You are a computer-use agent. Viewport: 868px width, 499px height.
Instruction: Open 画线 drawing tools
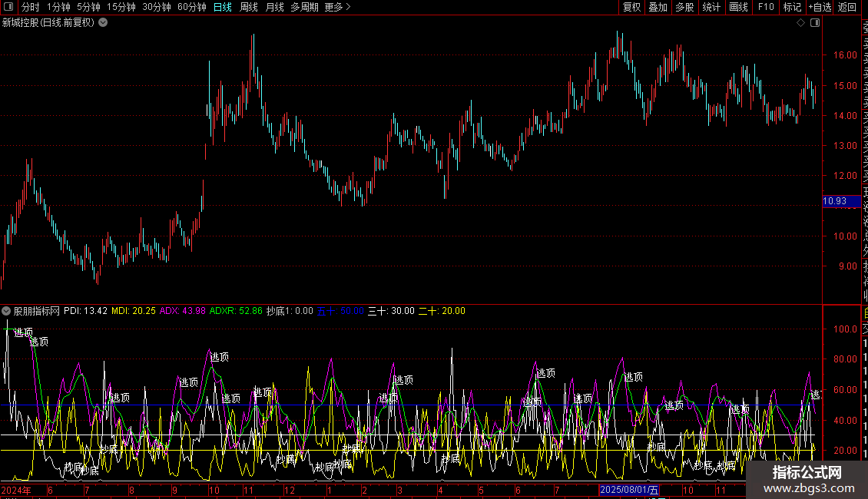[x=738, y=7]
